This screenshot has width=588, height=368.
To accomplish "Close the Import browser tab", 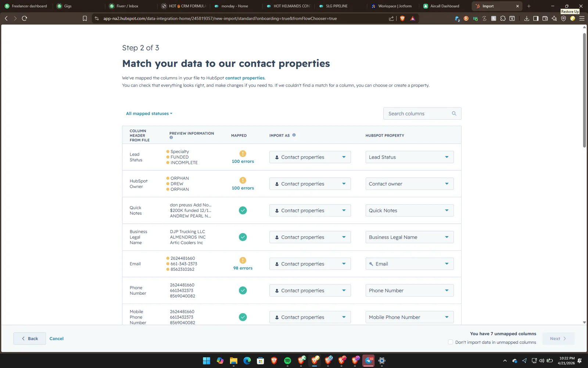I will click(517, 6).
